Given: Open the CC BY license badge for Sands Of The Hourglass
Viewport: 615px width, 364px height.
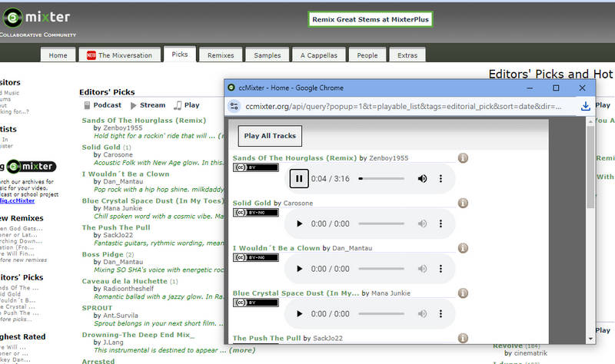Looking at the screenshot, I should coord(256,167).
